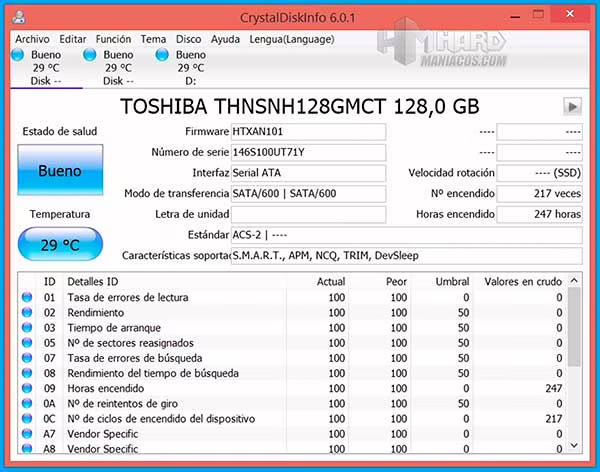Screen dimensions: 600x472
Task: Click the Peor column header
Action: pos(396,282)
